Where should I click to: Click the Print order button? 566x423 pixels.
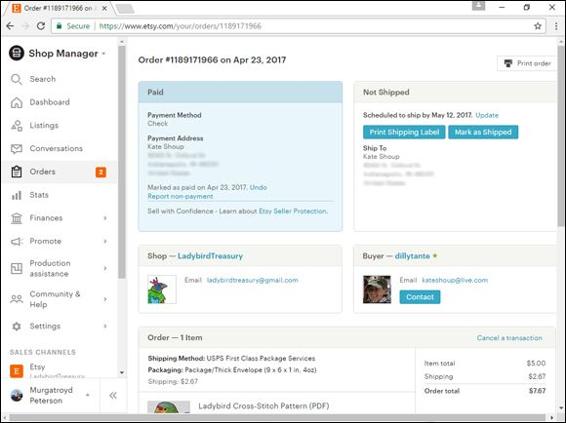pyautogui.click(x=527, y=64)
